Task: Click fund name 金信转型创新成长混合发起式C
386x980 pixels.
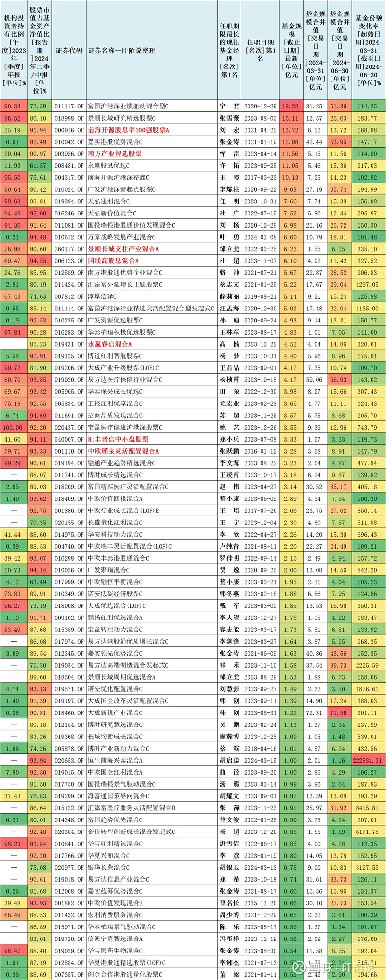Action: [132, 832]
